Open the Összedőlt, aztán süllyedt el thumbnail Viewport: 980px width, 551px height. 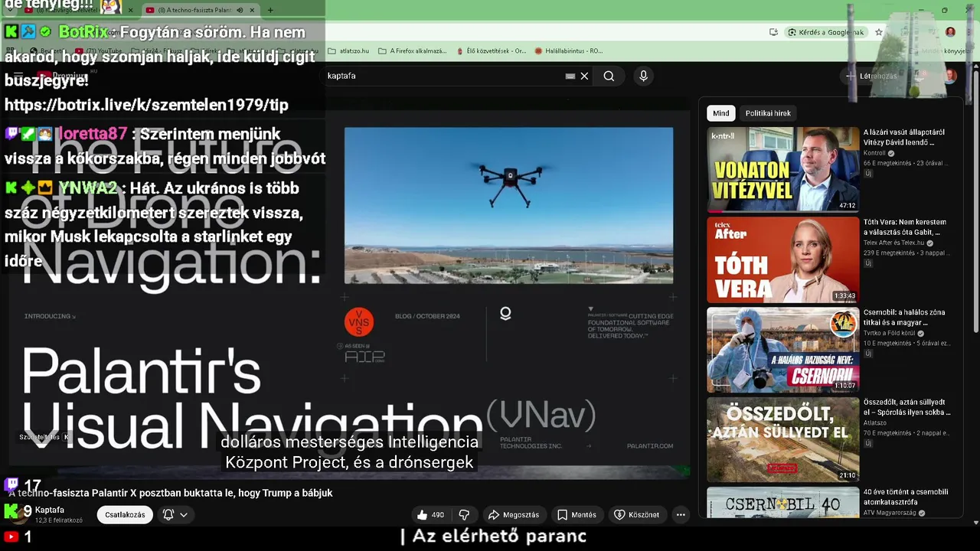[x=782, y=439]
